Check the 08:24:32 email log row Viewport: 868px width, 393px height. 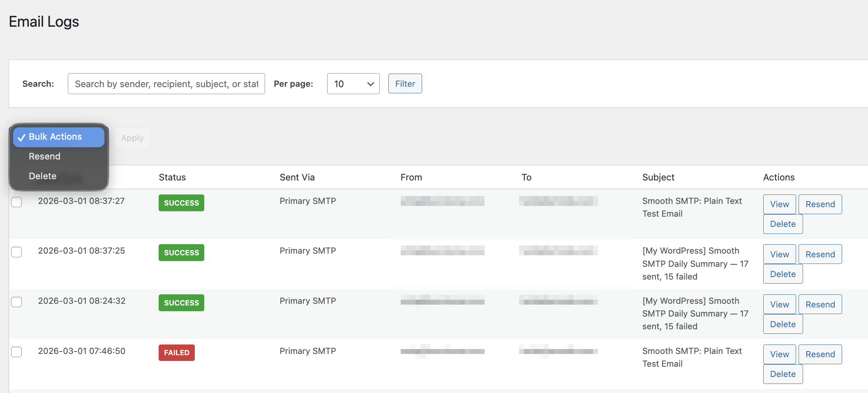(x=16, y=302)
